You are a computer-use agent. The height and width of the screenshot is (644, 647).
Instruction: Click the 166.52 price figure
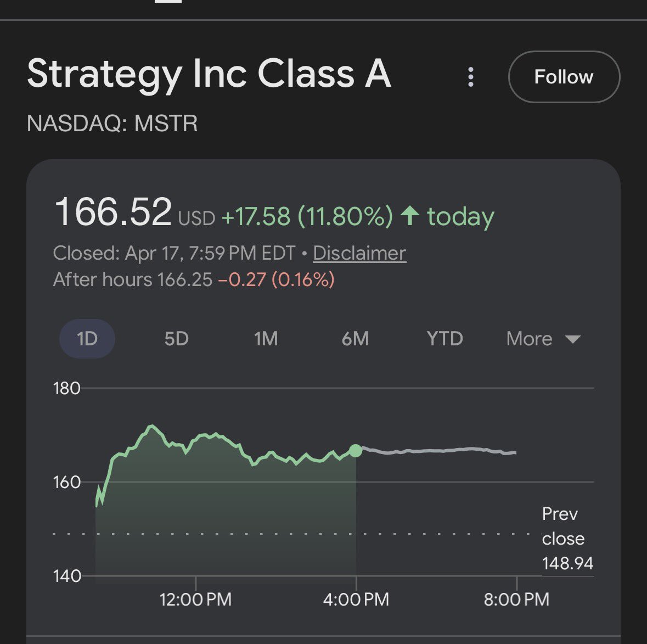pyautogui.click(x=113, y=212)
